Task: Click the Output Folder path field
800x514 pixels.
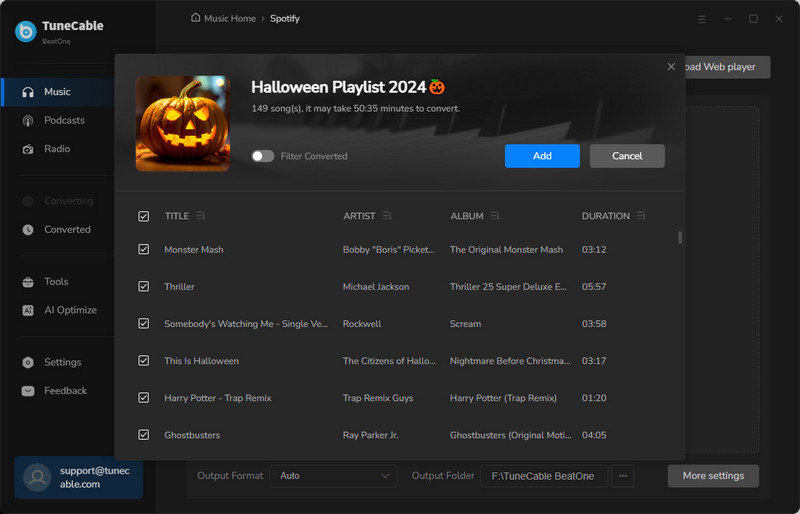Action: tap(544, 476)
